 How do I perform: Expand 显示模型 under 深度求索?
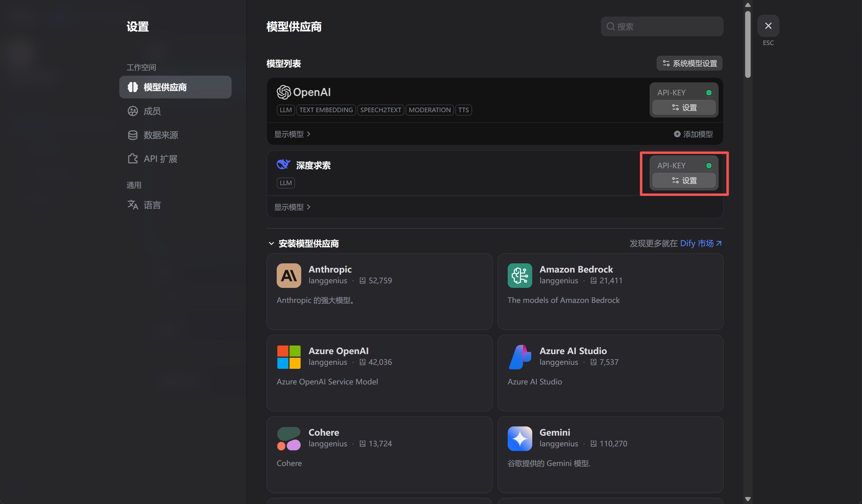point(292,207)
